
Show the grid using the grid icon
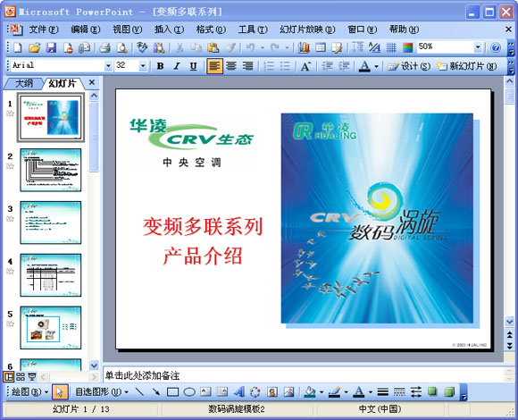pyautogui.click(x=391, y=47)
